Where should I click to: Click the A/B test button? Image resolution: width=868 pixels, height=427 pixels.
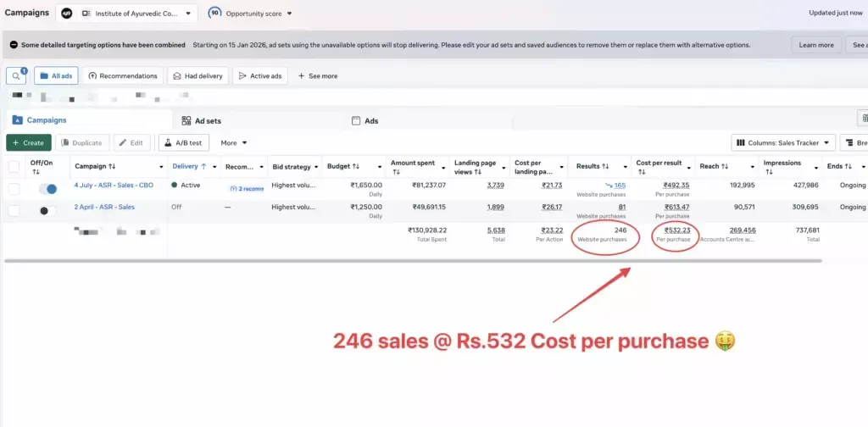click(184, 142)
